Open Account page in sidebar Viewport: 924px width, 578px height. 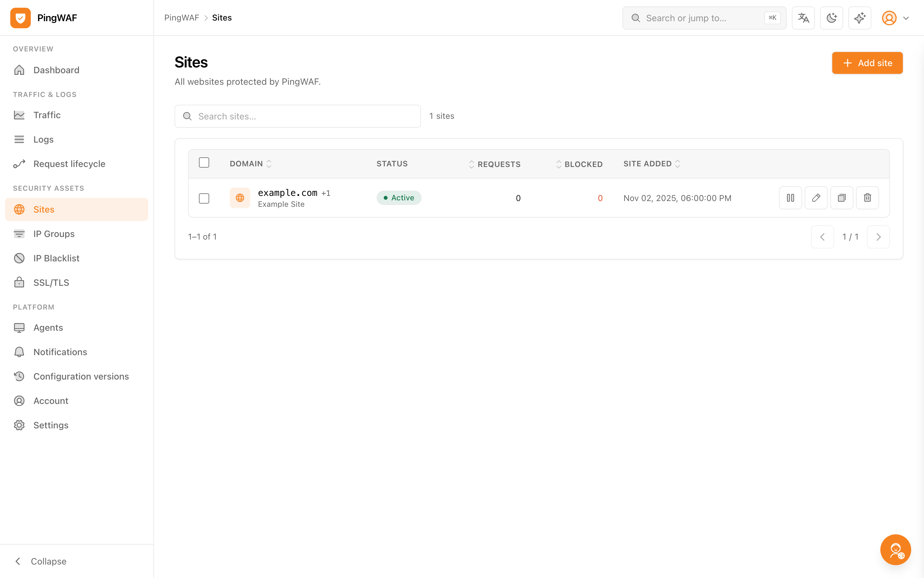point(76,401)
